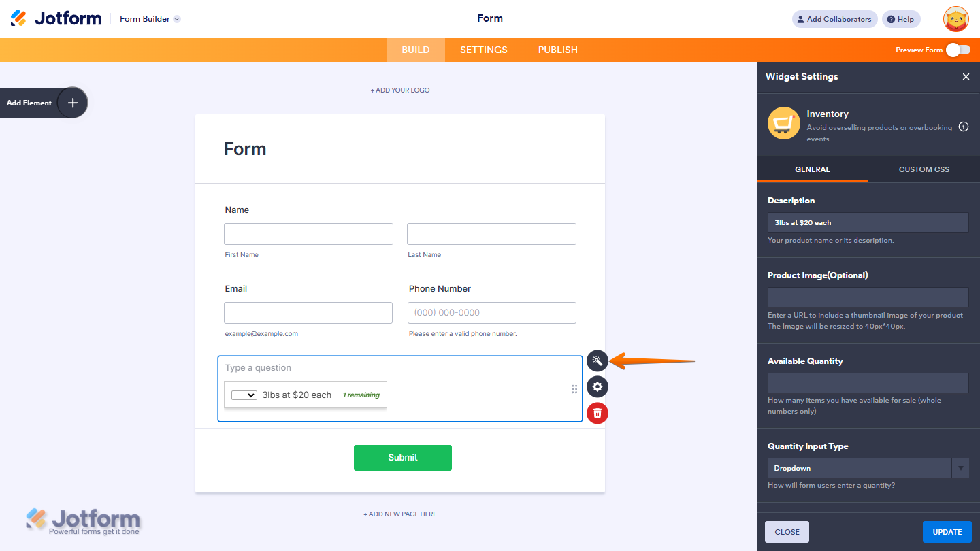
Task: Click the Description input containing 3lbs at $20
Action: pos(868,222)
